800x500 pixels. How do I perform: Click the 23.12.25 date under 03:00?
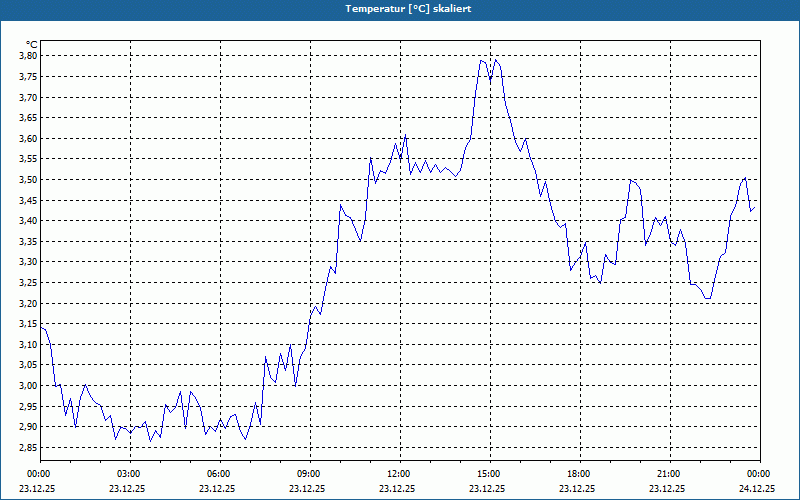click(127, 488)
